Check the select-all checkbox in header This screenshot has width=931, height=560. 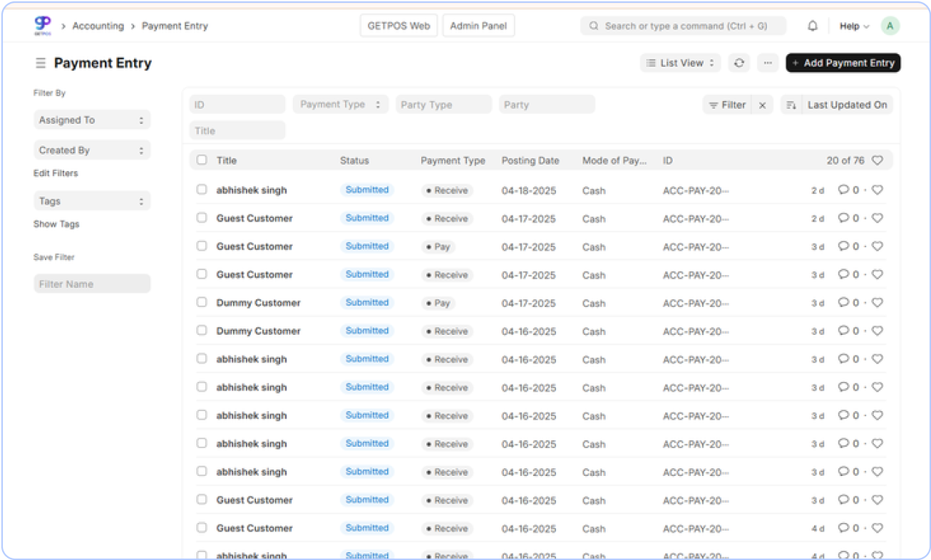click(202, 160)
